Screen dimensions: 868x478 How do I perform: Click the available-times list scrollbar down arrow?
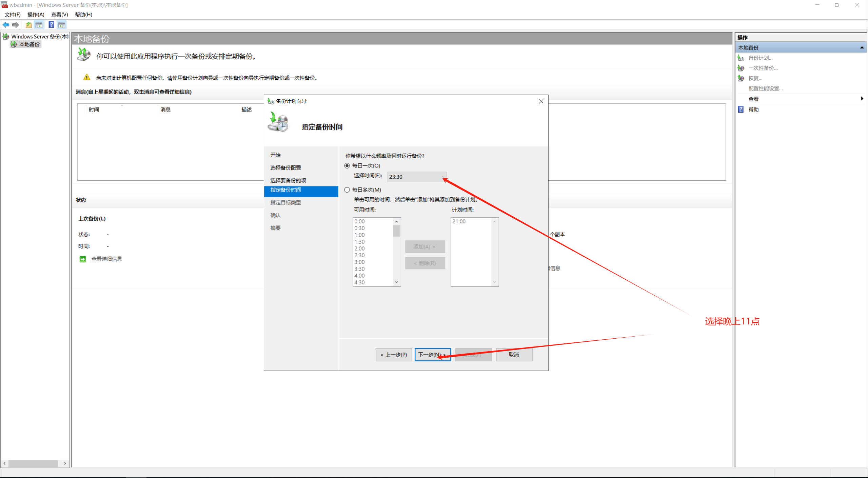[396, 282]
